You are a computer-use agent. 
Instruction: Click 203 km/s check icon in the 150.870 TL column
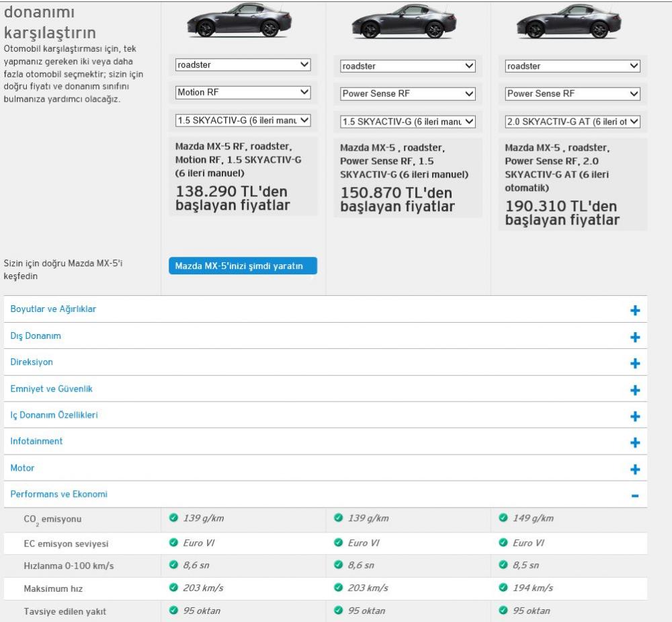(338, 587)
